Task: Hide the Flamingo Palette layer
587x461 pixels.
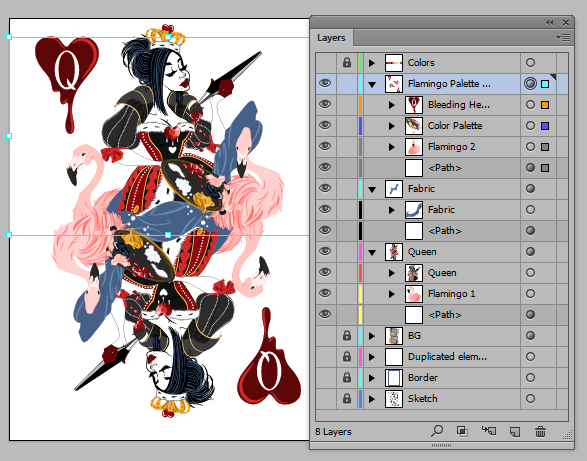Action: (325, 83)
